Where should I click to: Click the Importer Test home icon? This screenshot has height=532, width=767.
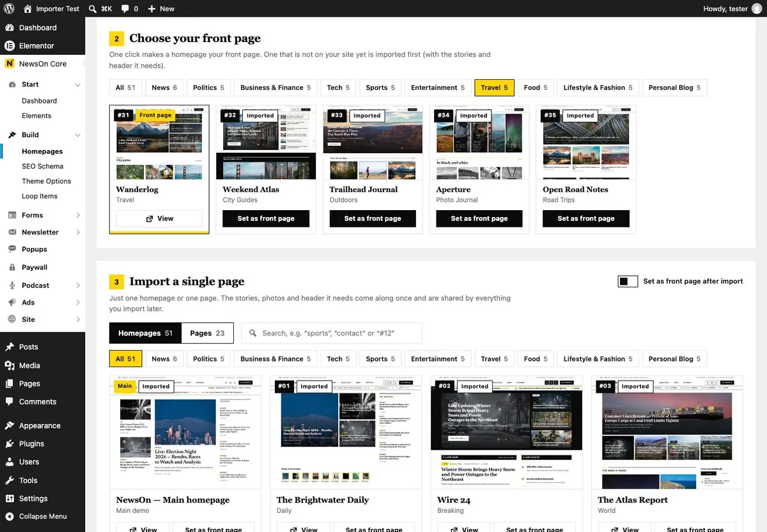[x=27, y=9]
